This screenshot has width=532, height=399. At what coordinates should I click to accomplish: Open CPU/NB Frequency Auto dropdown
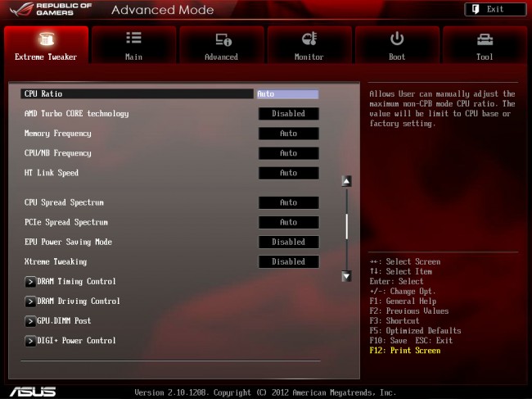288,153
